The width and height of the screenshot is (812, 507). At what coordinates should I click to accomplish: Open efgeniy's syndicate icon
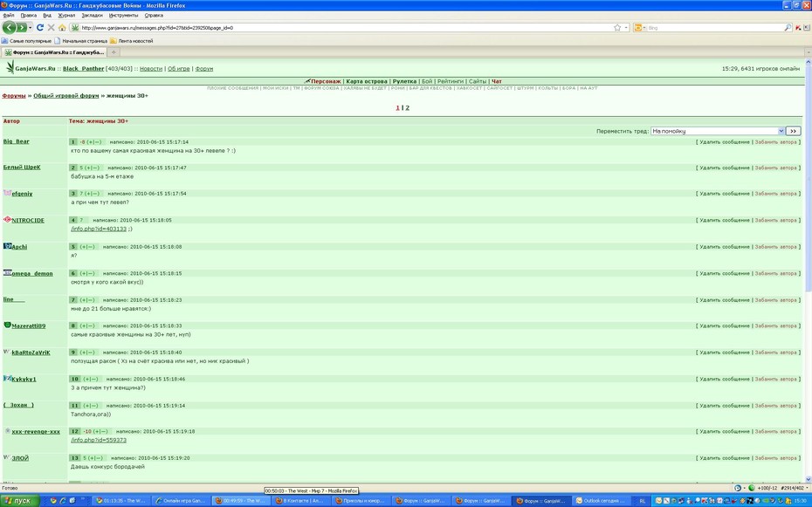pyautogui.click(x=7, y=193)
